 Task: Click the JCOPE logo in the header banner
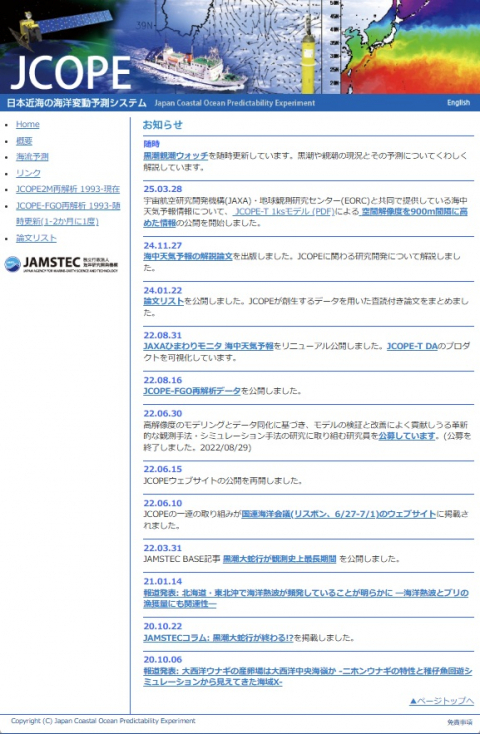(71, 73)
